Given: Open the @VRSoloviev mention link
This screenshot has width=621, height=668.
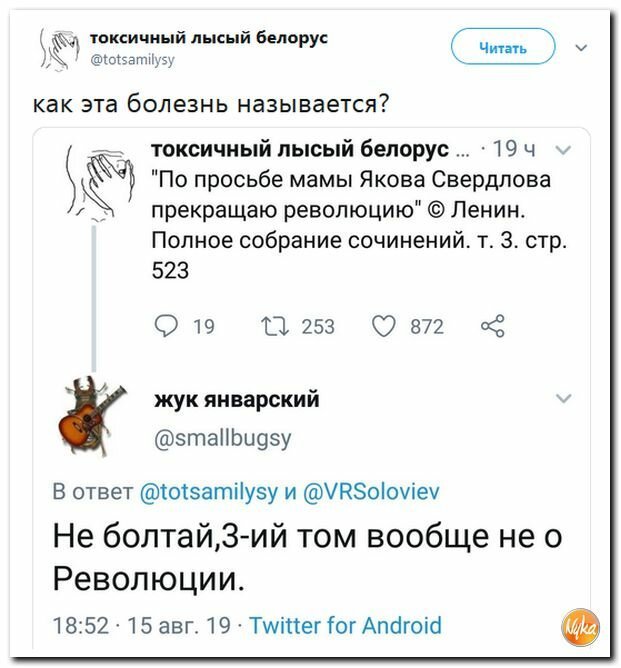Looking at the screenshot, I should (x=371, y=491).
